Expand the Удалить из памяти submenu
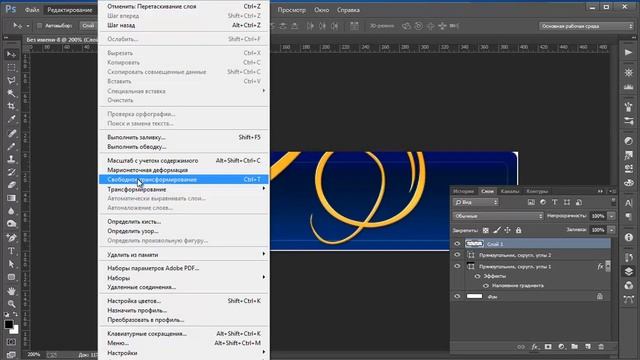The width and height of the screenshot is (640, 360). tap(184, 255)
